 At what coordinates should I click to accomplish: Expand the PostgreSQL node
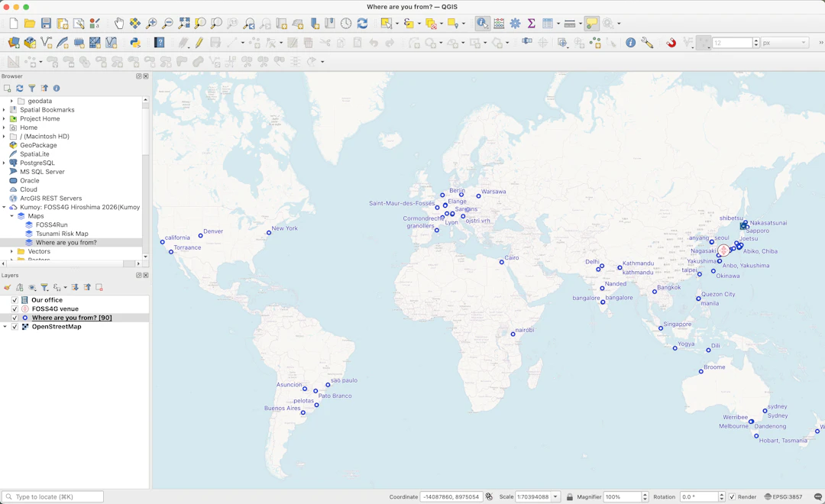click(5, 163)
